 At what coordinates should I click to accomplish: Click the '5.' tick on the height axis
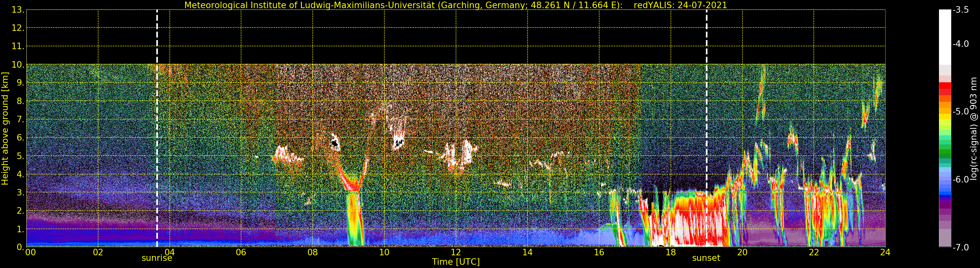click(20, 156)
